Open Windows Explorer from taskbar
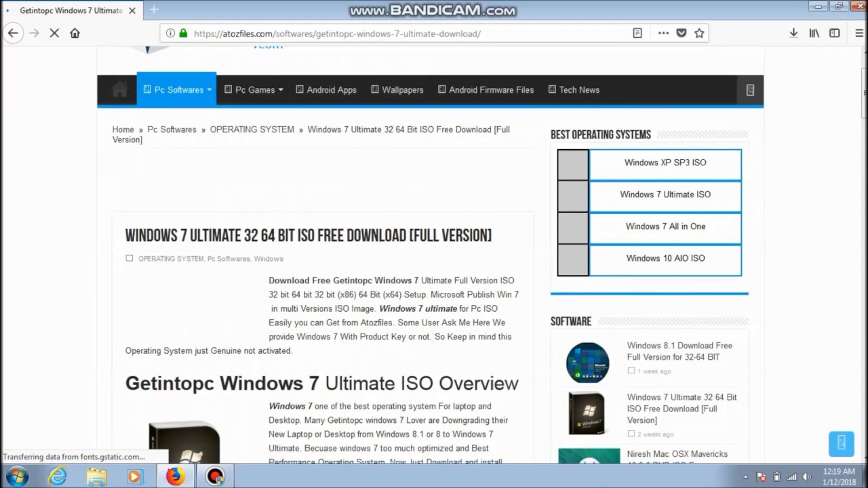The width and height of the screenshot is (868, 488). (96, 476)
